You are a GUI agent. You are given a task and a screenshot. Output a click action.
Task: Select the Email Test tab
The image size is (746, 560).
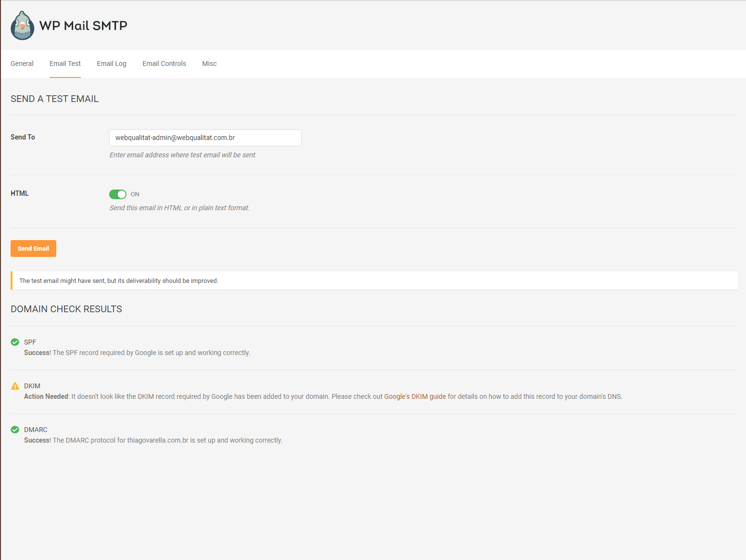pyautogui.click(x=65, y=64)
